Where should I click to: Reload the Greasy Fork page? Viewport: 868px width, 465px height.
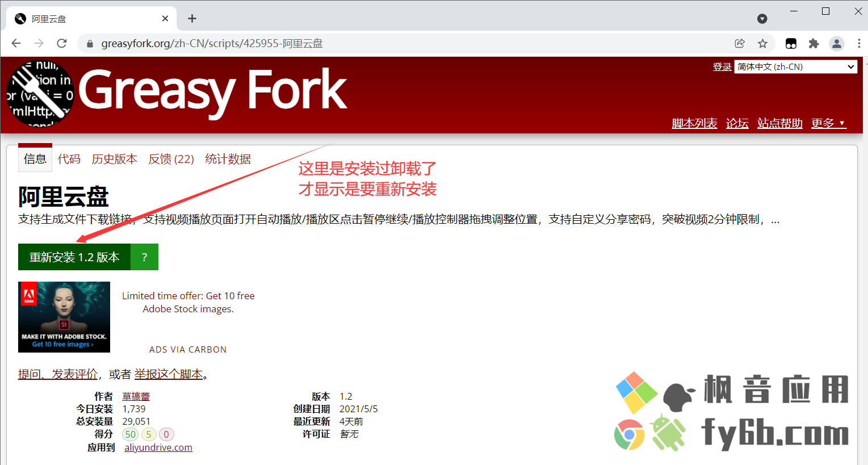coord(62,43)
